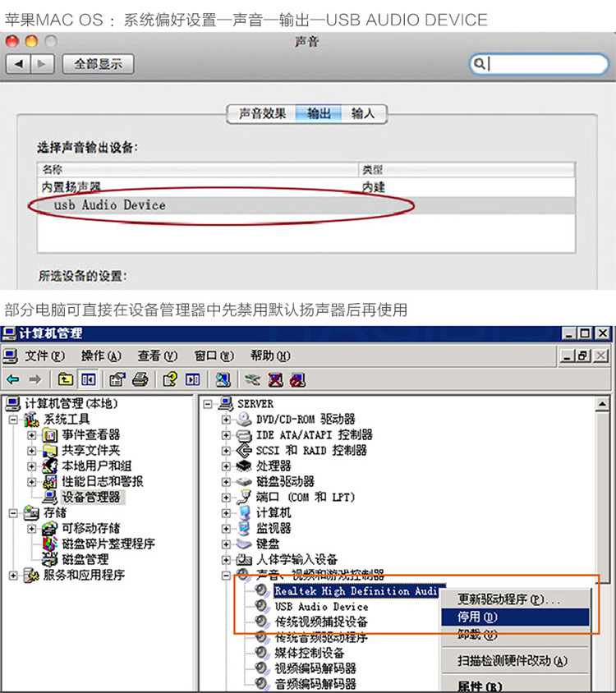The width and height of the screenshot is (616, 693).
Task: Expand the 共享文件夹 node
Action: tap(31, 451)
